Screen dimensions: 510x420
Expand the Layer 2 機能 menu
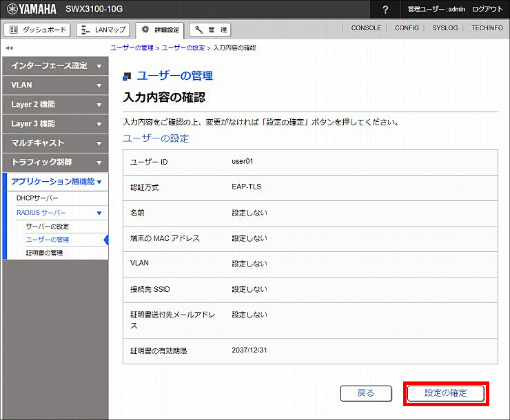pos(55,104)
